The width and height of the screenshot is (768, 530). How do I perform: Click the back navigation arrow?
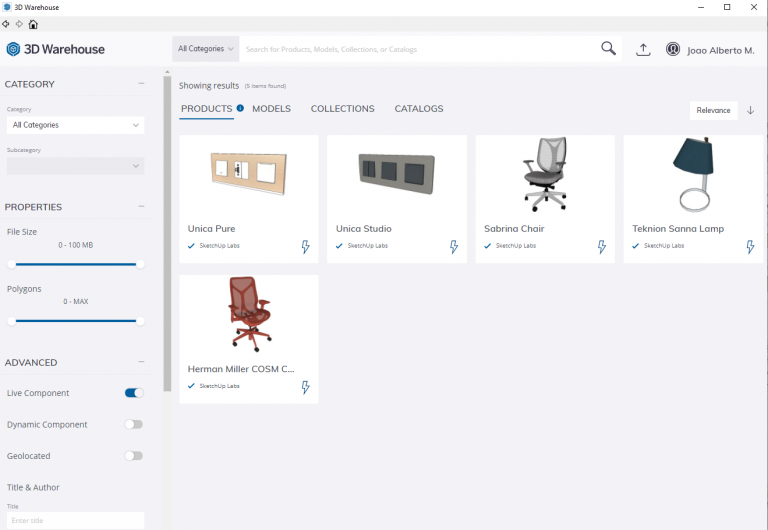(x=6, y=24)
